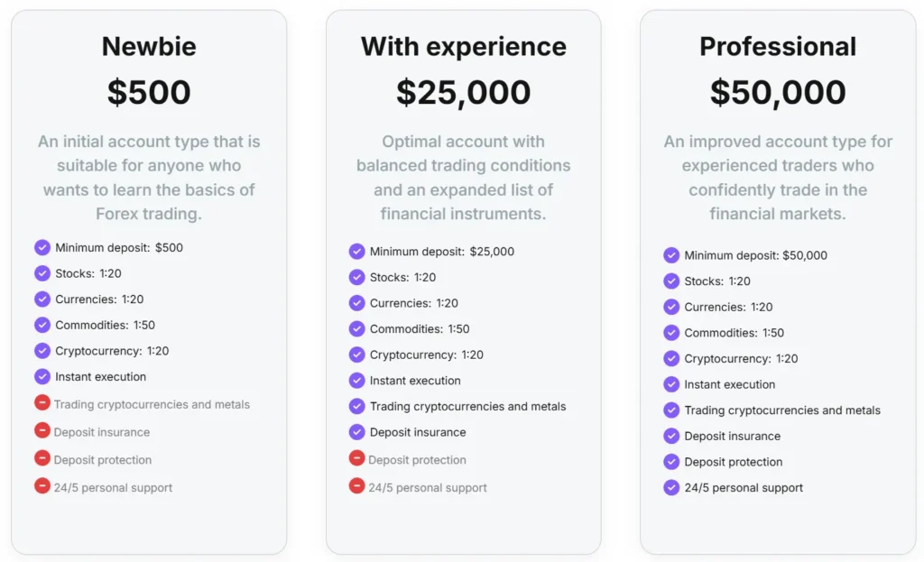Click the checkmark icon beside Professional Deposit protection
The width and height of the screenshot is (924, 562).
point(671,462)
